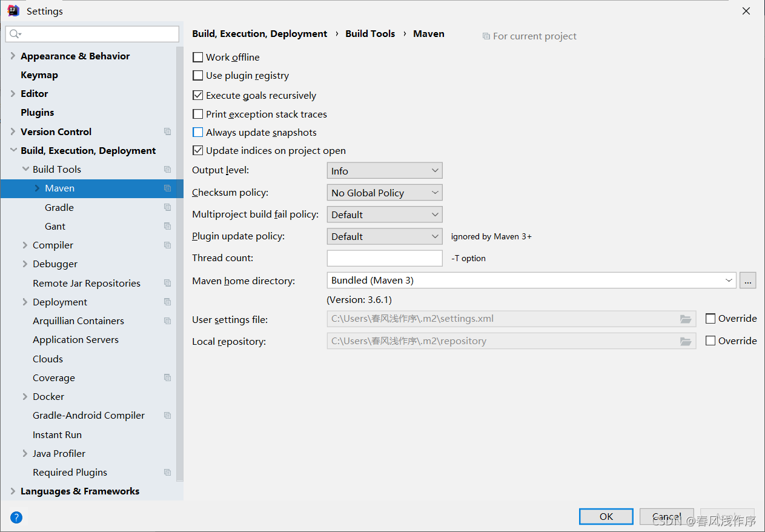The width and height of the screenshot is (765, 532).
Task: Open the Plugin update policy dropdown
Action: tap(385, 236)
